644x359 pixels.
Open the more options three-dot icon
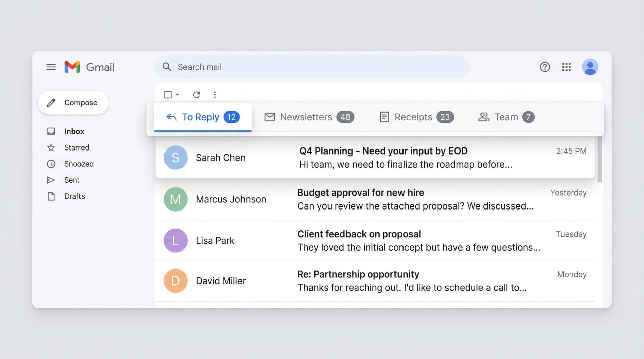[x=215, y=95]
